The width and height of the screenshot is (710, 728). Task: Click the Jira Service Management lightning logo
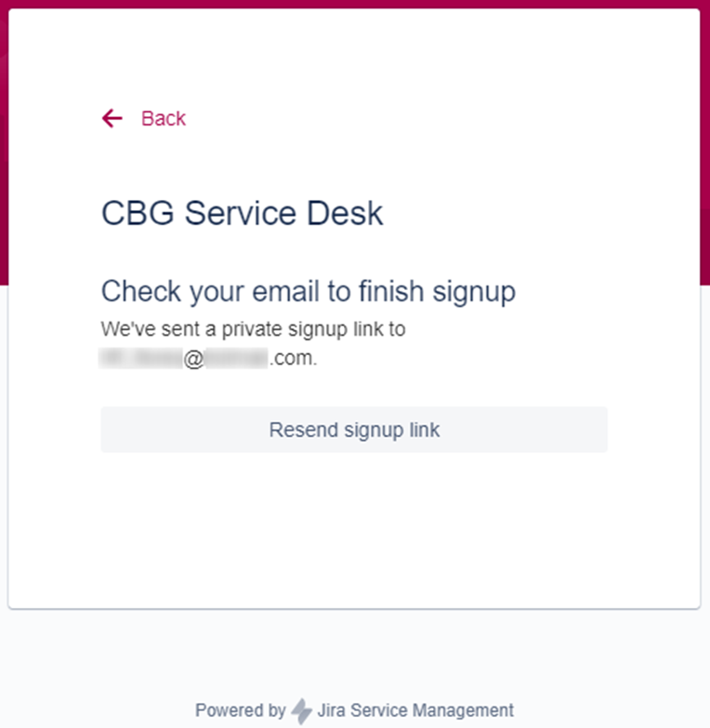pos(301,711)
